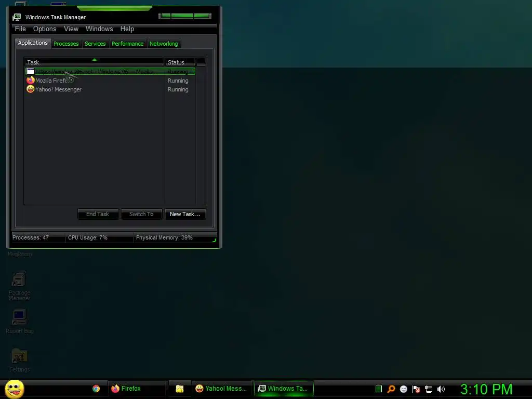532x399 pixels.
Task: Sort by the Status column header
Action: pos(180,62)
